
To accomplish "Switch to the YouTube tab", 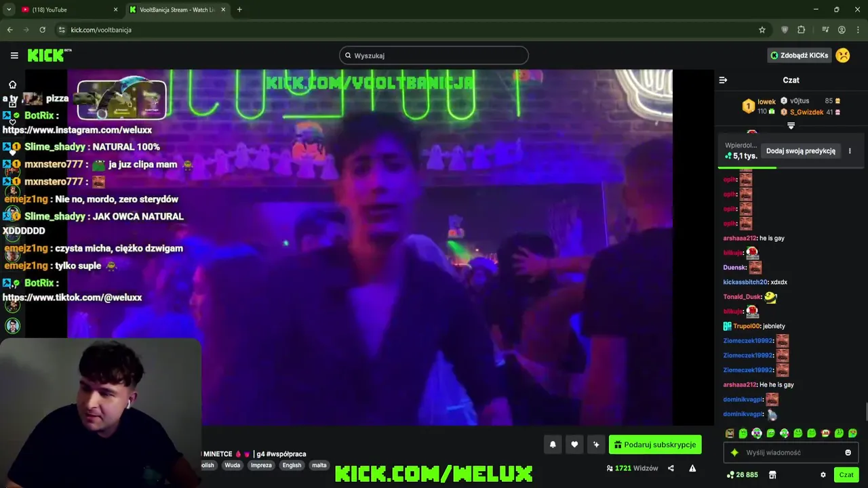I will [x=68, y=9].
